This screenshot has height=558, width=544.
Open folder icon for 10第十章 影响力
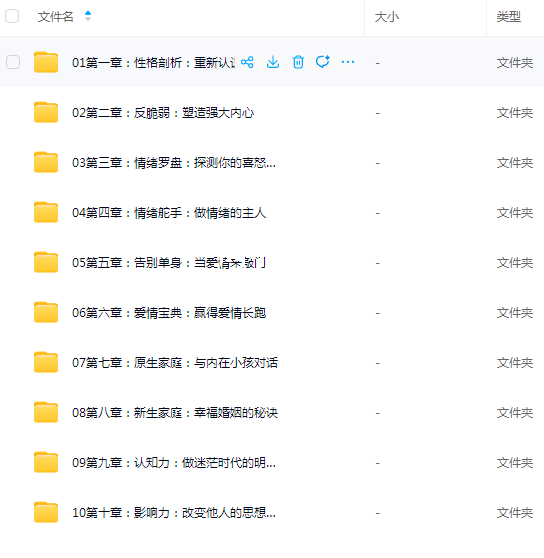pos(46,512)
